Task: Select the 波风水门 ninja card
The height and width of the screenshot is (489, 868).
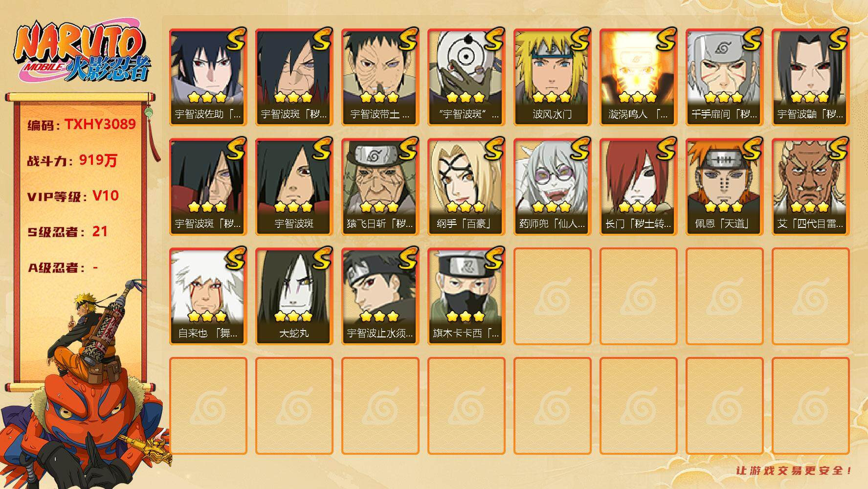Action: (x=552, y=77)
